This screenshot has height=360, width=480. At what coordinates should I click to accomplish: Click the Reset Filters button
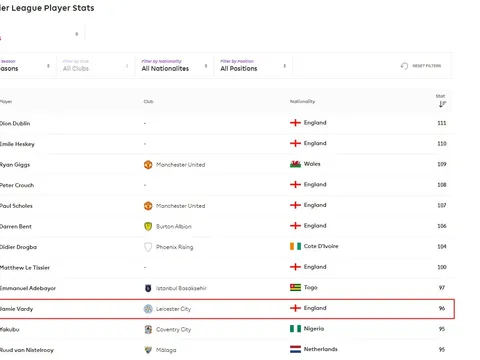tap(421, 66)
